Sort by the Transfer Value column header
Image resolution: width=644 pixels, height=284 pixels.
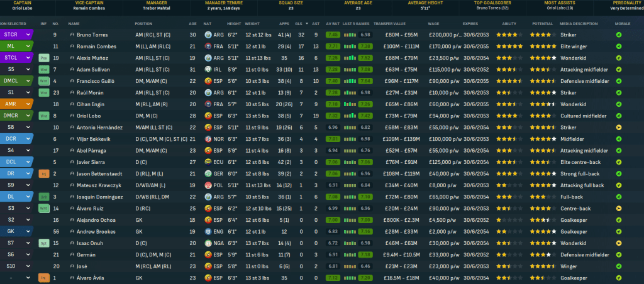click(x=388, y=23)
